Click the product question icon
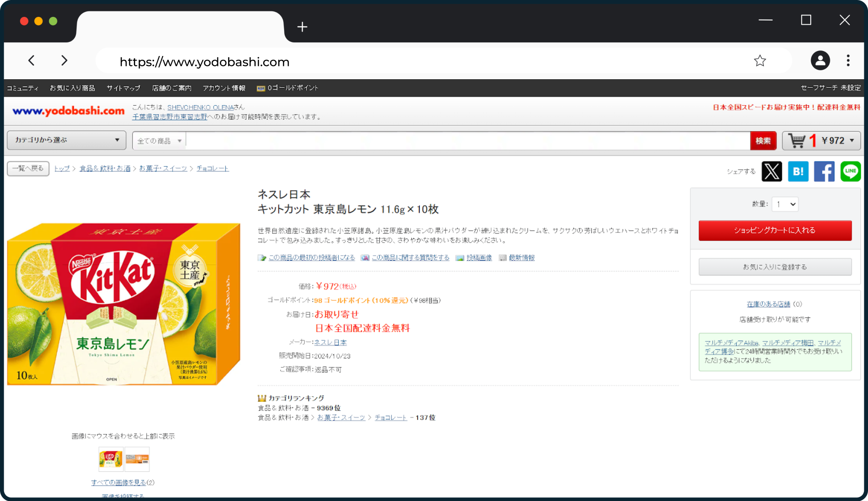Viewport: 868px width, 501px height. tap(365, 258)
